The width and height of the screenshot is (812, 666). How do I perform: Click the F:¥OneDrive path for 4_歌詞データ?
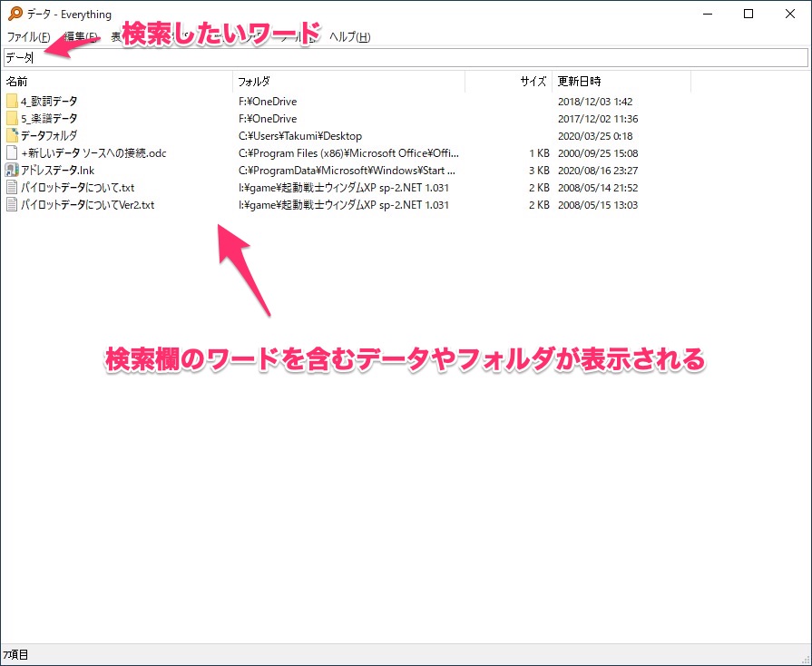[x=268, y=102]
